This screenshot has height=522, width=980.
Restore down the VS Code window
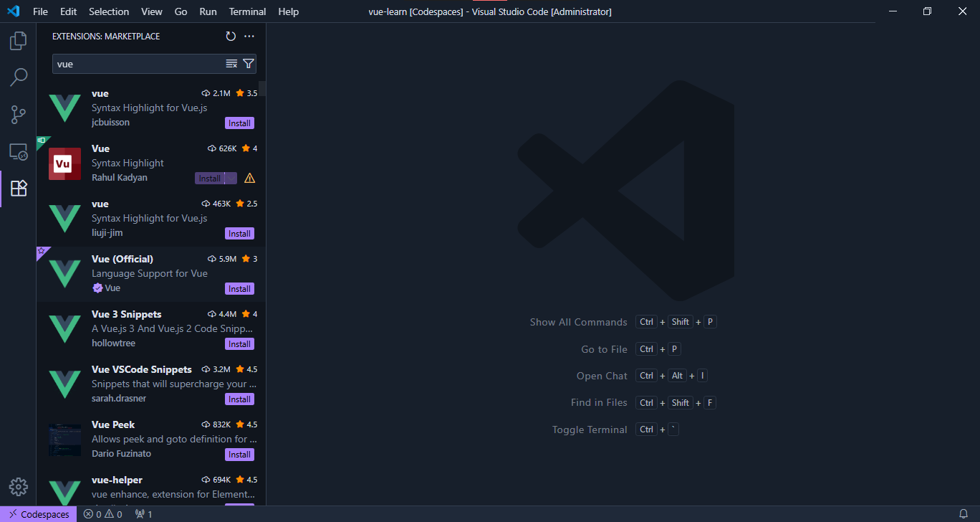(x=927, y=11)
